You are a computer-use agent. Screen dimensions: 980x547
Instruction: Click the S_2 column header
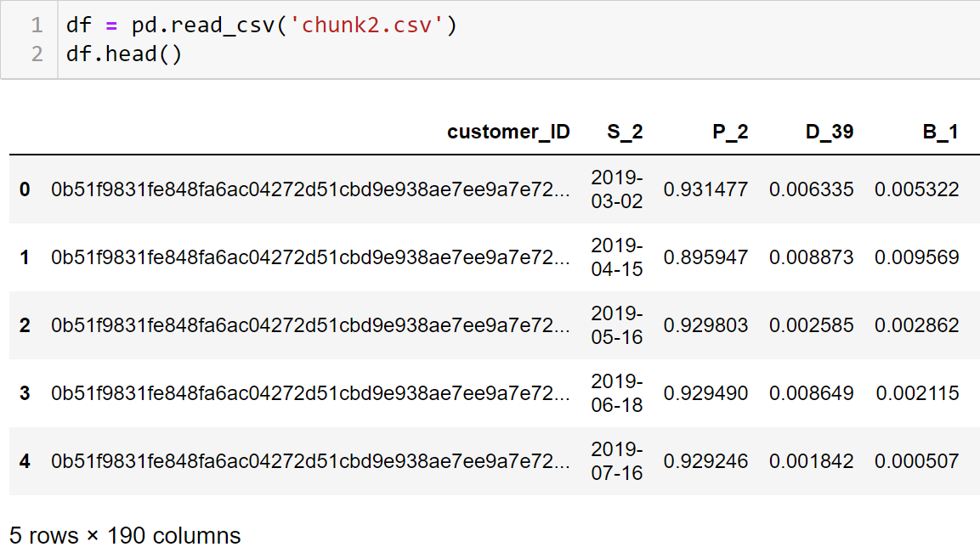pyautogui.click(x=625, y=132)
